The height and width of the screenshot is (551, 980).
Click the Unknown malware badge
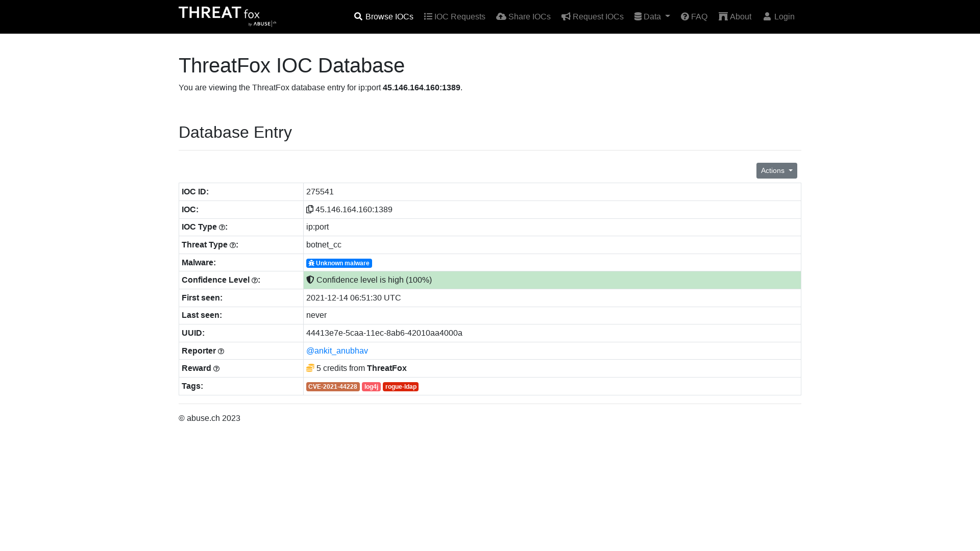(339, 263)
